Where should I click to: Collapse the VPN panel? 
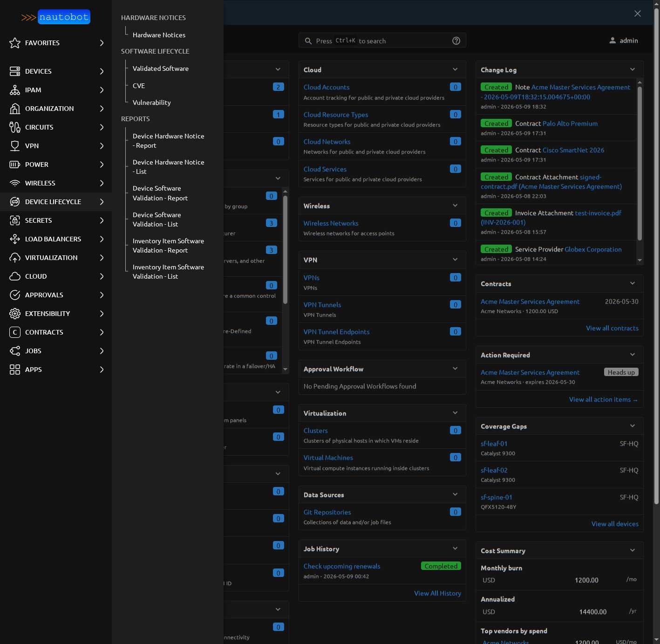click(x=455, y=260)
